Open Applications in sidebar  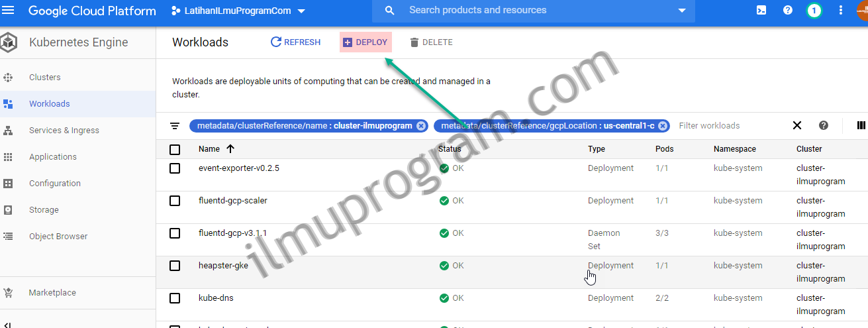click(52, 157)
